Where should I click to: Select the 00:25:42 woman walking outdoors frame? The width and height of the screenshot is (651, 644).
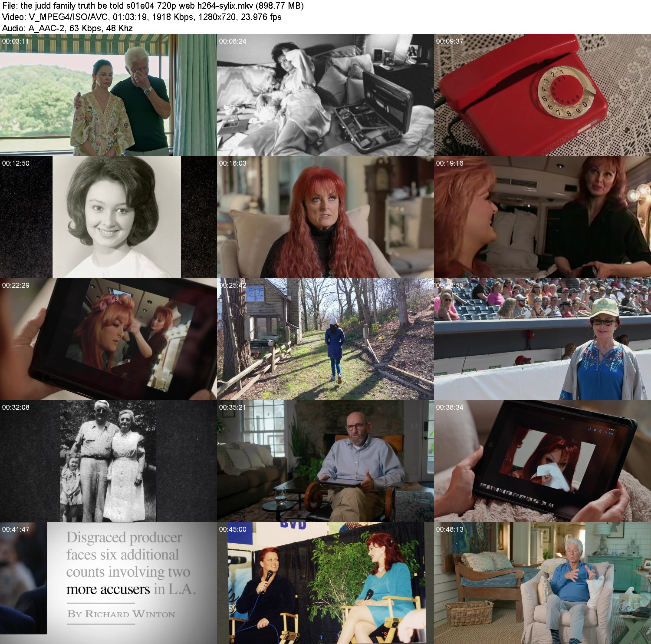click(325, 339)
